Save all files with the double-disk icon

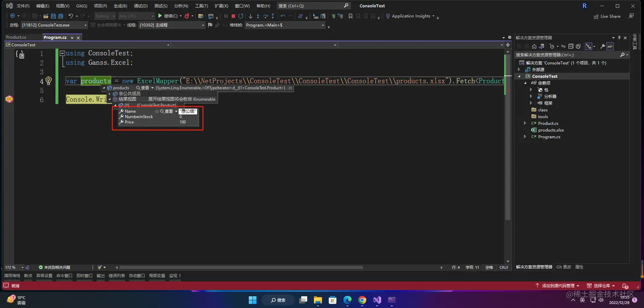(x=61, y=16)
